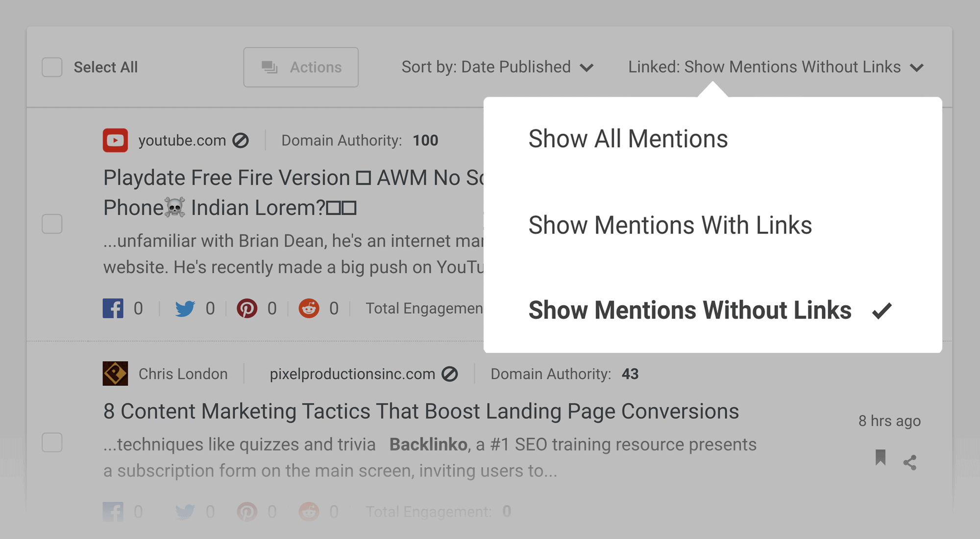Choose Show Mentions With Links
Screen dimensions: 980x539
coord(670,225)
